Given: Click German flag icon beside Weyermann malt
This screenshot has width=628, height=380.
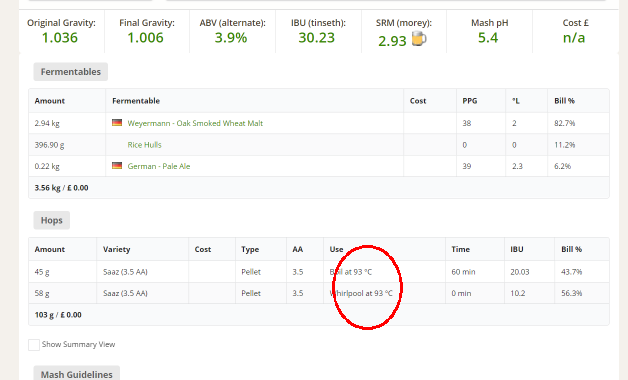Looking at the screenshot, I should [x=117, y=123].
